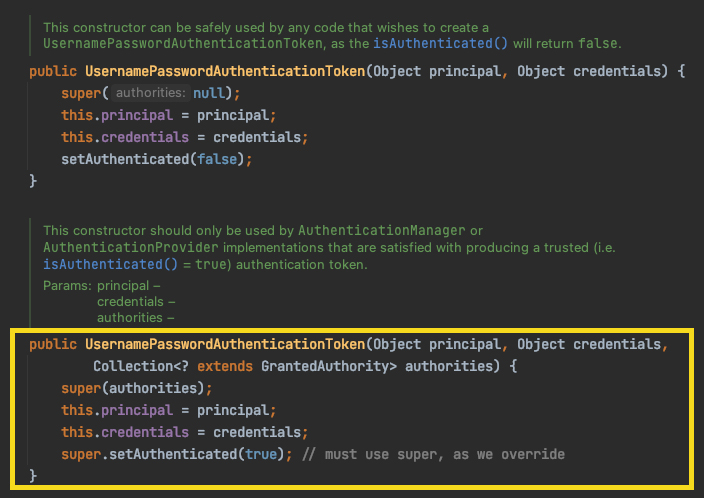Open the isAuthenticated() link in first doc comment
704x498 pixels.
(x=440, y=44)
